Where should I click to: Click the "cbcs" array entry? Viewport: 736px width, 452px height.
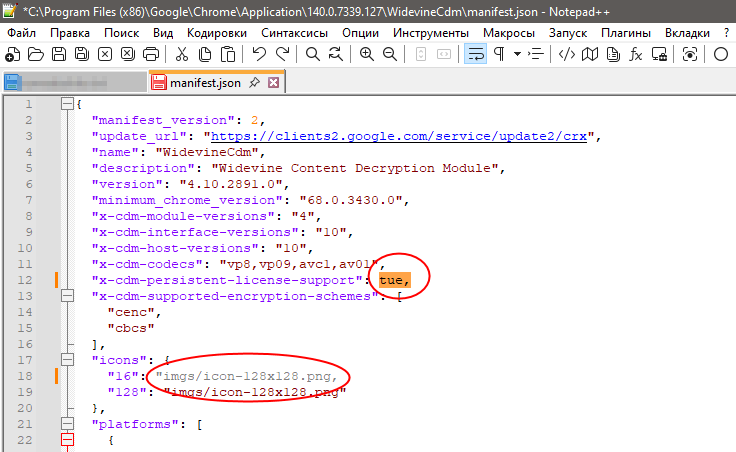point(131,328)
